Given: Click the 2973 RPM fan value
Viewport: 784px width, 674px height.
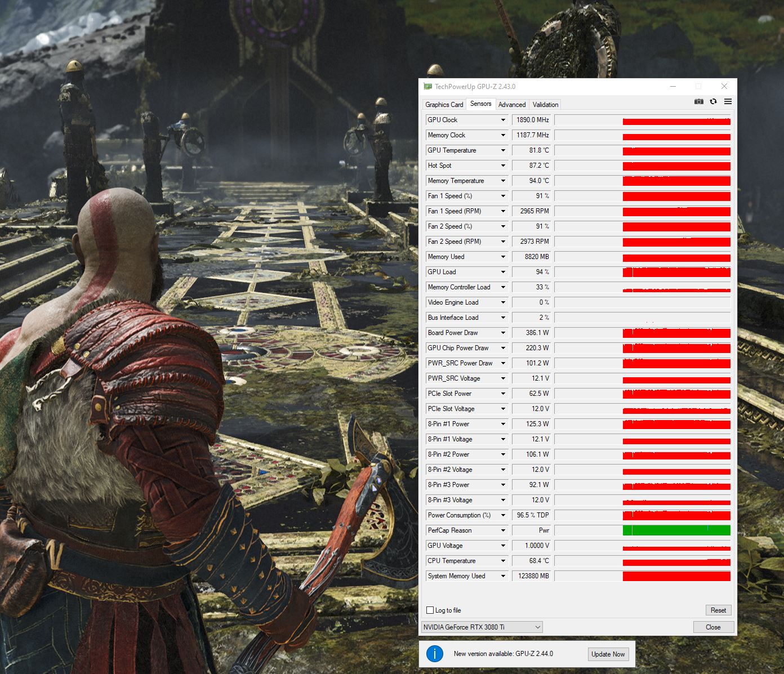Looking at the screenshot, I should (531, 242).
